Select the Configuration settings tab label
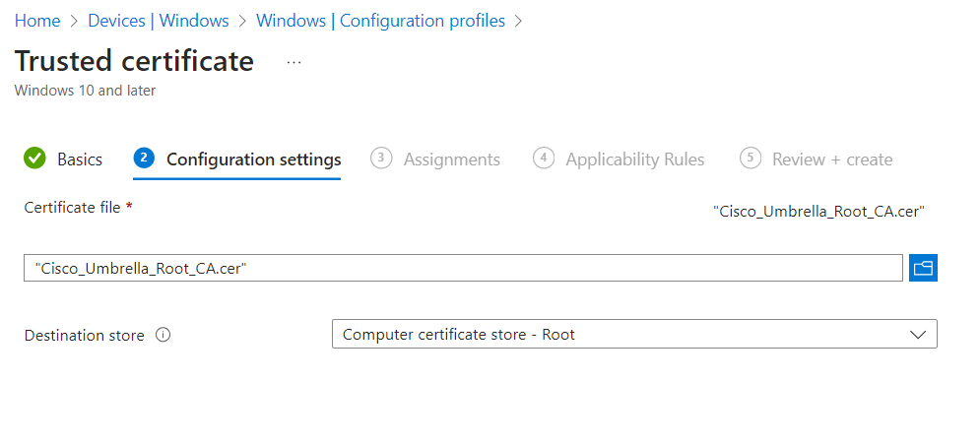Screen dimensions: 980x446 [253, 159]
